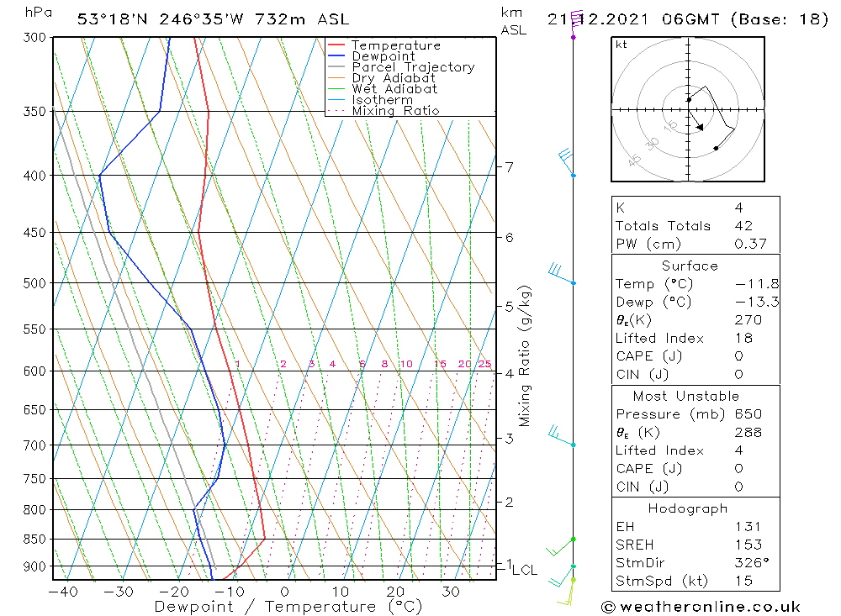Click the SREH 153 row

pos(696,545)
